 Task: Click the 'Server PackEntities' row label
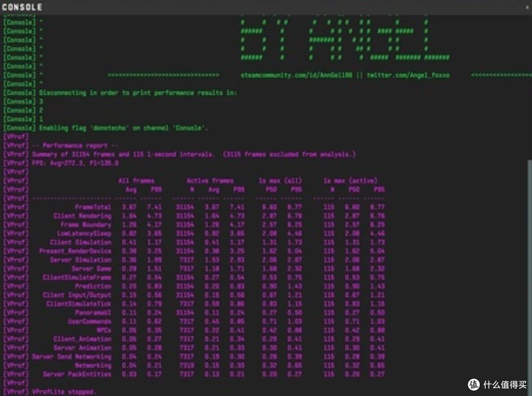pos(77,375)
